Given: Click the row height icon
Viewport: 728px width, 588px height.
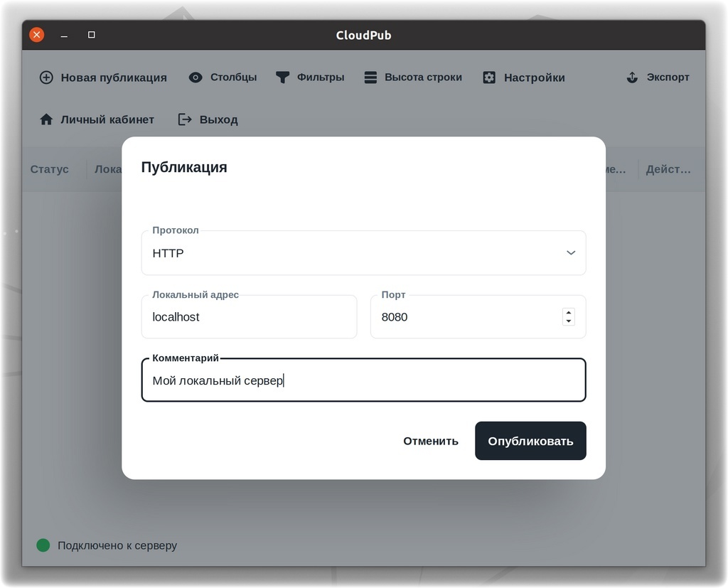Looking at the screenshot, I should click(x=370, y=77).
